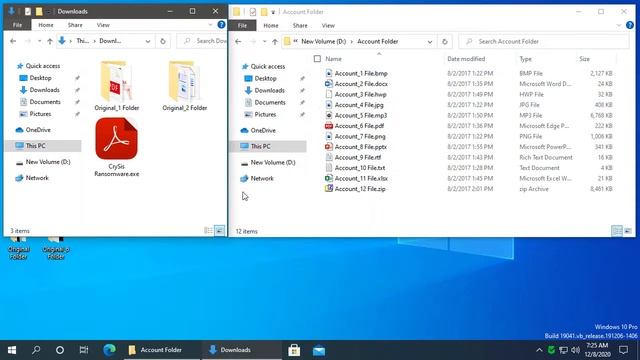Open the Mail app from the taskbar

(319, 350)
